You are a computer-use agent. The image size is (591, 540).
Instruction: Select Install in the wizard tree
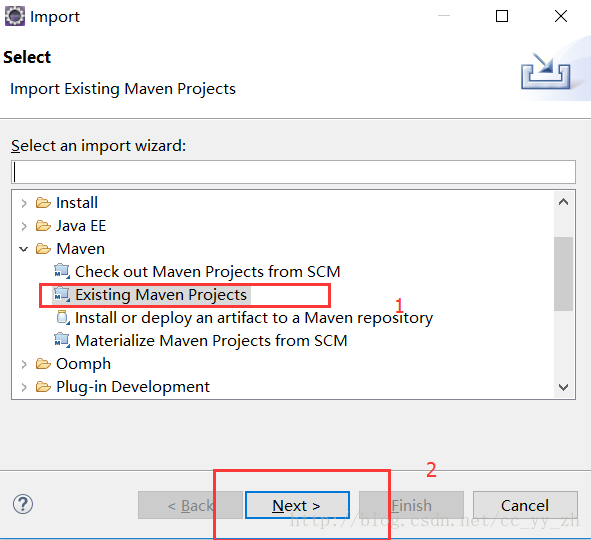click(x=77, y=203)
